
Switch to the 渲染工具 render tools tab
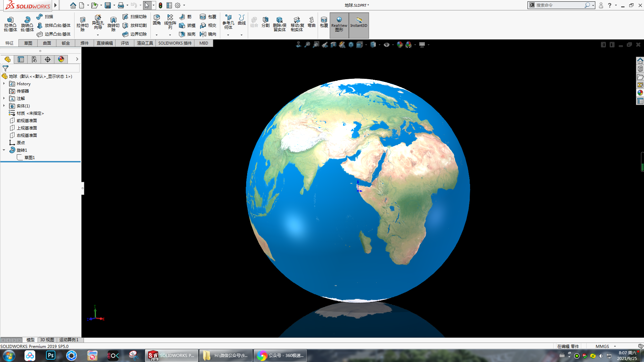pos(145,43)
